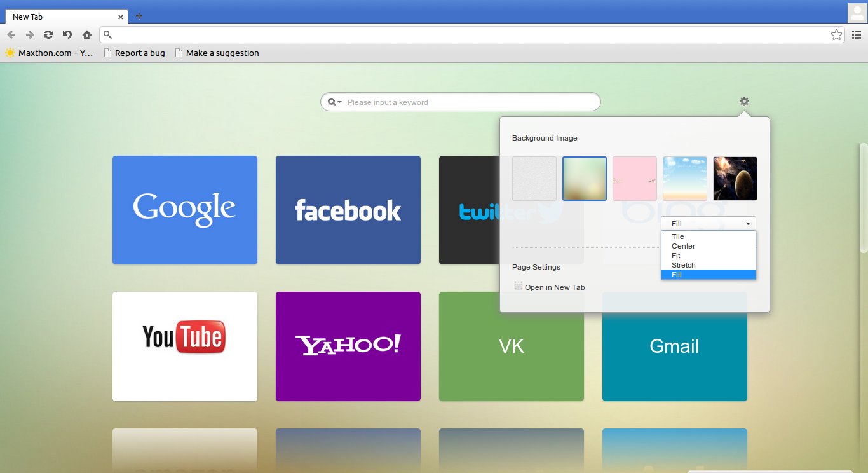
Task: Open a new tab with plus icon
Action: point(139,17)
